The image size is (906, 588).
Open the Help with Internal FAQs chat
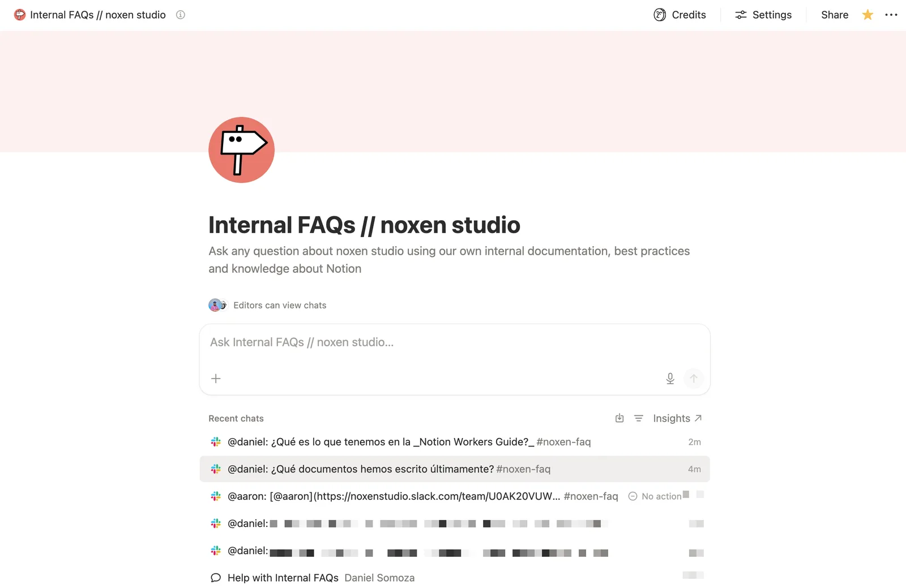coord(455,578)
